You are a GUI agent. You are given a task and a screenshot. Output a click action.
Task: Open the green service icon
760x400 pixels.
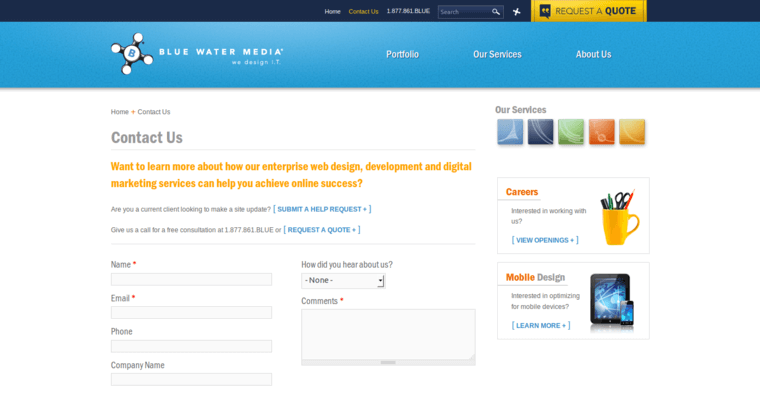[571, 132]
